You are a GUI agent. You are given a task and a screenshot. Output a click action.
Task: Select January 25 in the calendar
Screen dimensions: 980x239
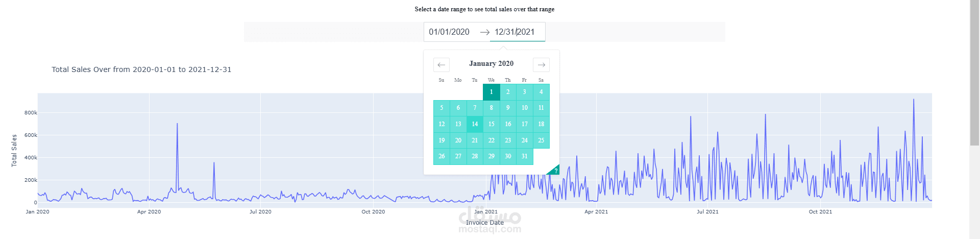541,140
